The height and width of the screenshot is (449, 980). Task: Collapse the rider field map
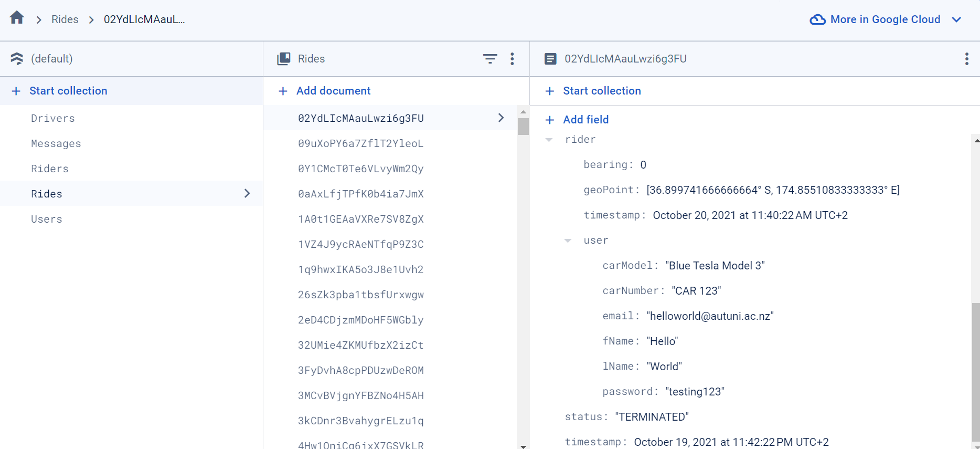pos(549,140)
